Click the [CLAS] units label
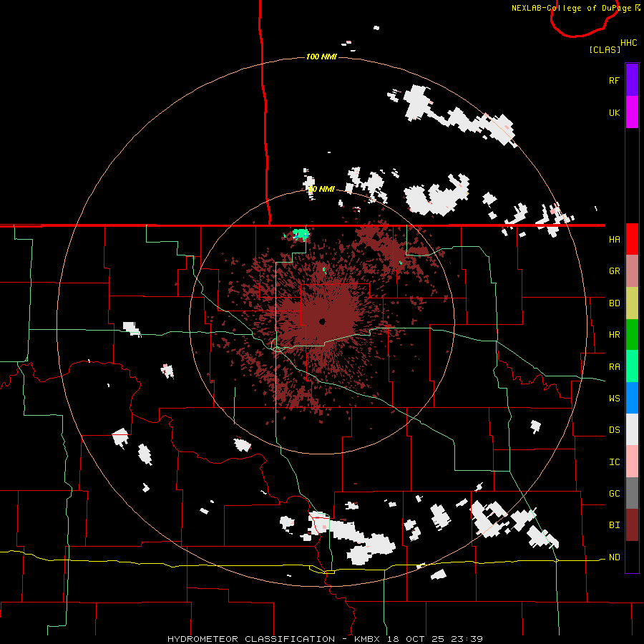Viewport: 644px width, 644px height. point(605,49)
